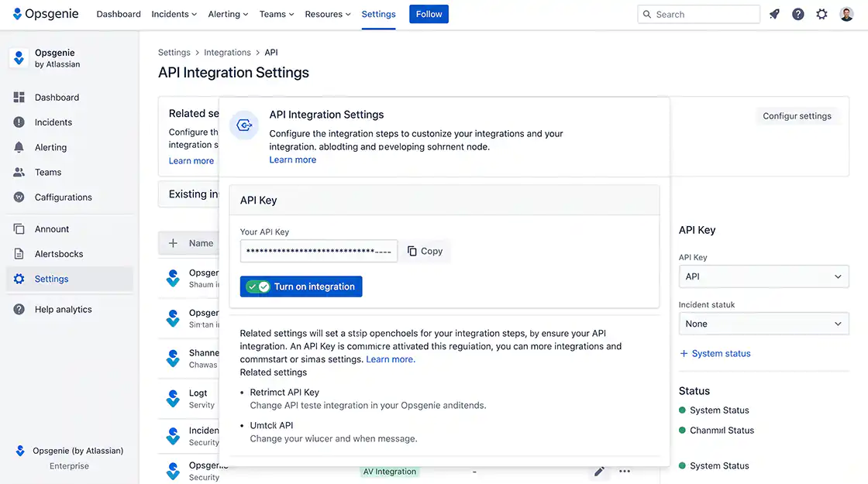The height and width of the screenshot is (484, 868).
Task: Open the user avatar menu
Action: (x=846, y=15)
